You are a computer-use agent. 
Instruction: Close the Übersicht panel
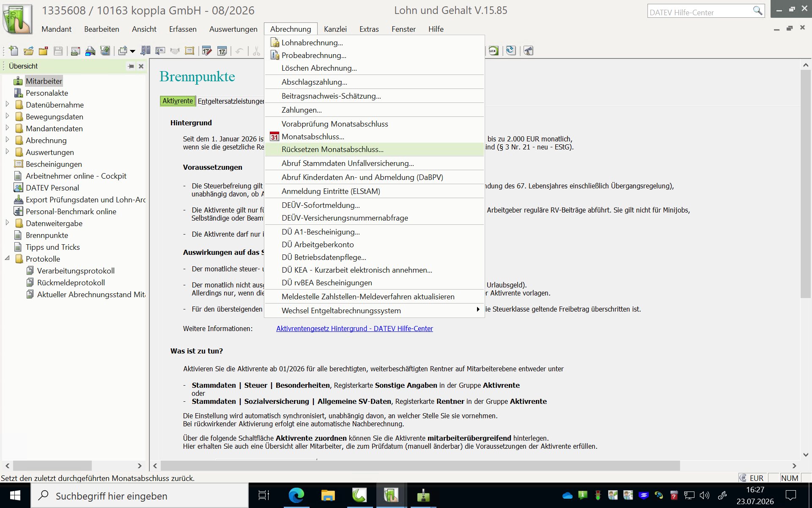pos(141,66)
